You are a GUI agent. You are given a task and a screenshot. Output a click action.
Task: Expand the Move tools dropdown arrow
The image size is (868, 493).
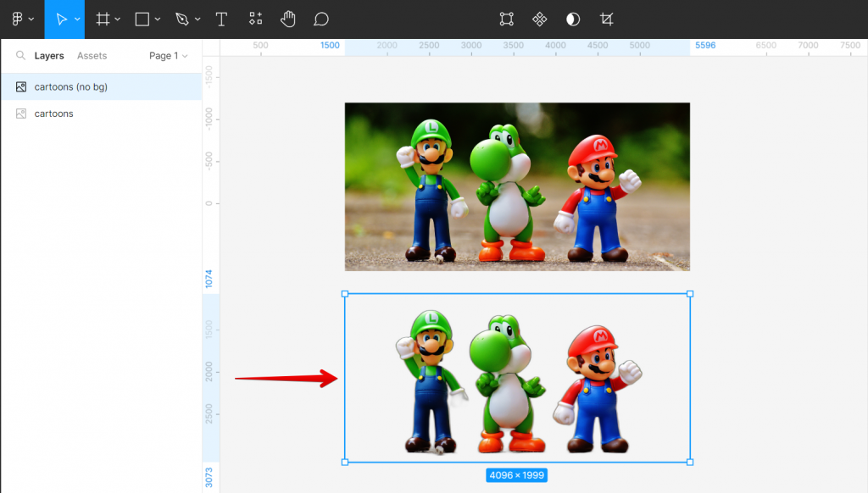tap(77, 19)
